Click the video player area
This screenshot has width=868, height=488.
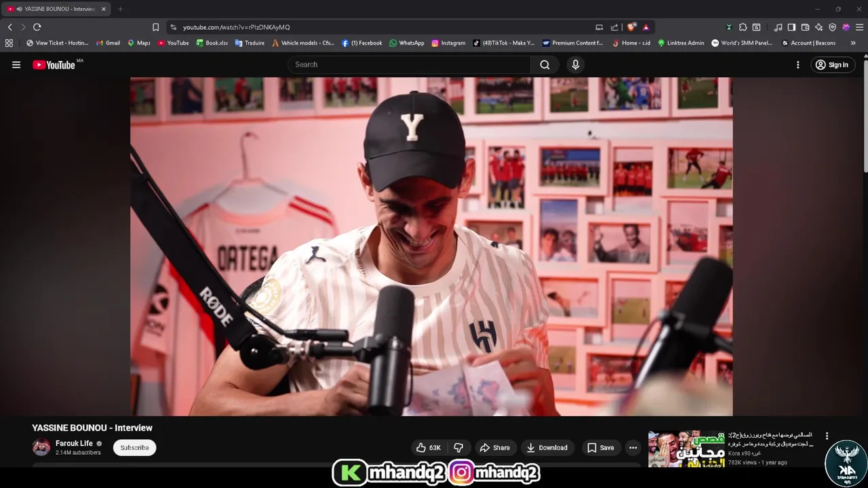point(431,246)
